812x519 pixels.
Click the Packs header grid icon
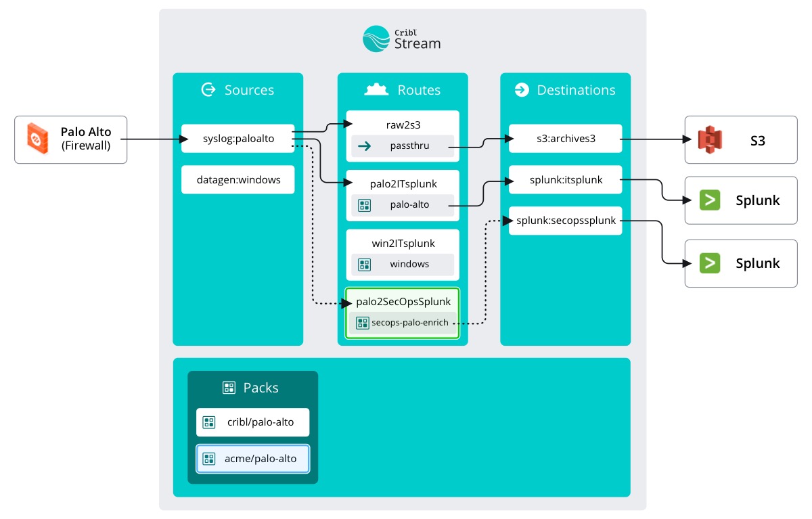[x=229, y=388]
